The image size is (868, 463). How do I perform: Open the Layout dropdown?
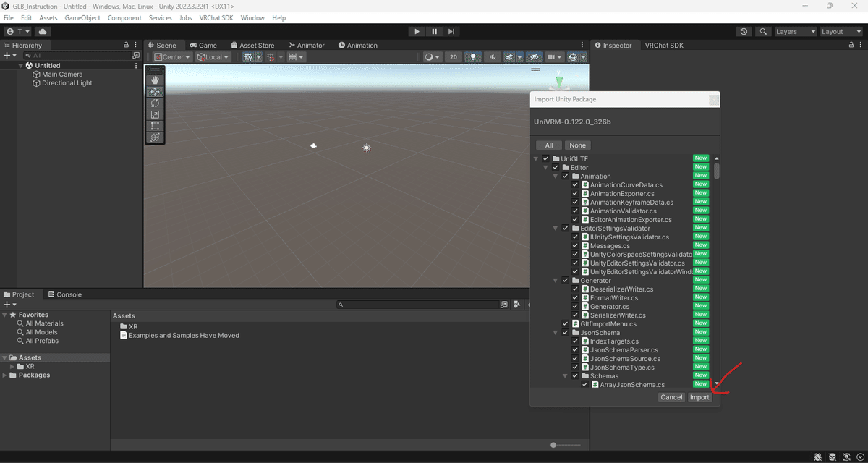[841, 32]
